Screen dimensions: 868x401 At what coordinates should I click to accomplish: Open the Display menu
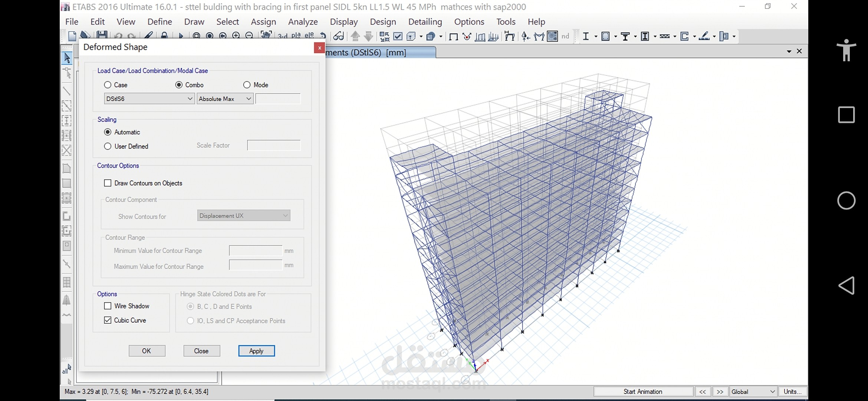343,22
